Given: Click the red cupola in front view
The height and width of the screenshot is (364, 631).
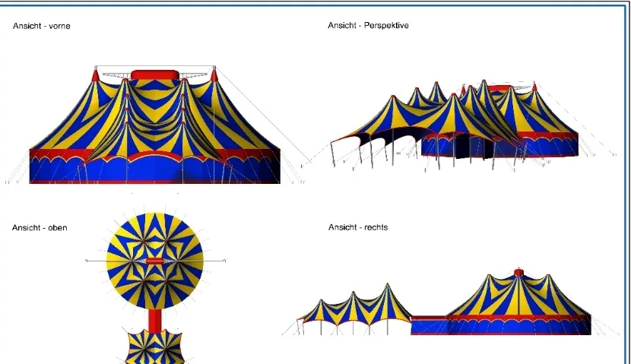Looking at the screenshot, I should click(x=155, y=74).
